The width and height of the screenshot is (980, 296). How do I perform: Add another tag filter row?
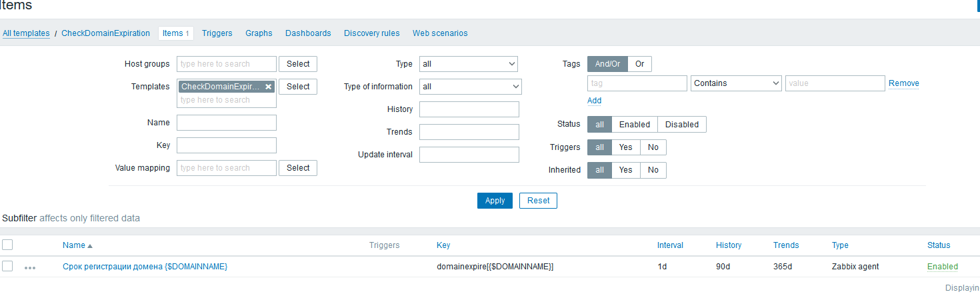tap(594, 101)
